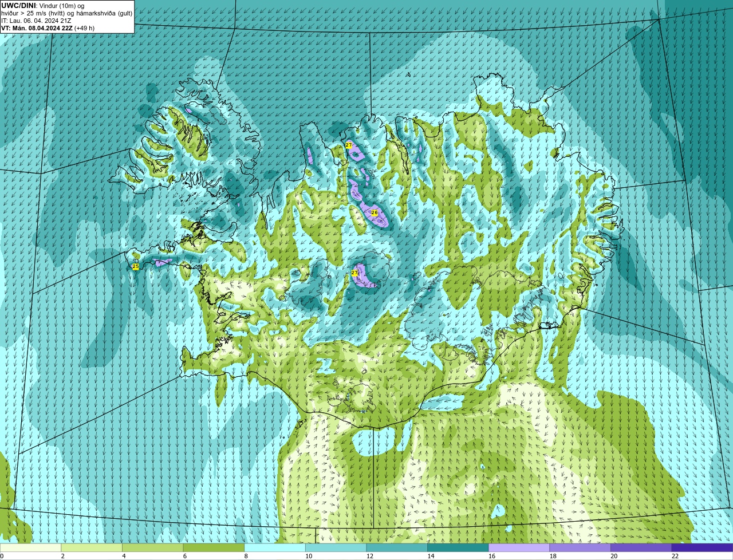Click the legend scale value '20'
733x560 pixels.
(614, 556)
